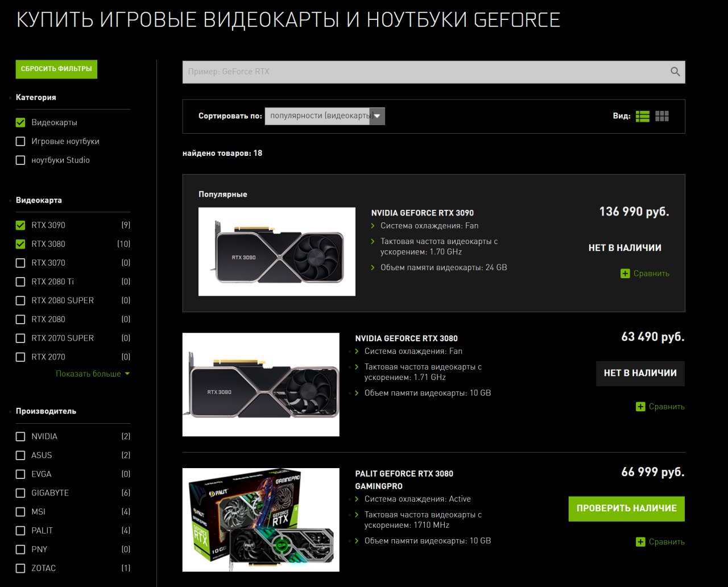Switch to grid view icon
Screen dimensions: 728x587
pyautogui.click(x=661, y=116)
